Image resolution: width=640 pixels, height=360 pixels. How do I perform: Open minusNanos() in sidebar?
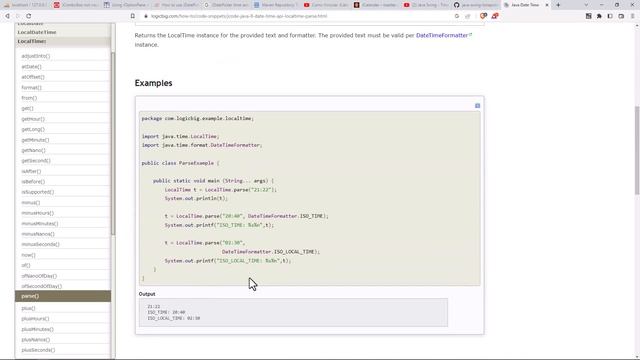click(38, 234)
